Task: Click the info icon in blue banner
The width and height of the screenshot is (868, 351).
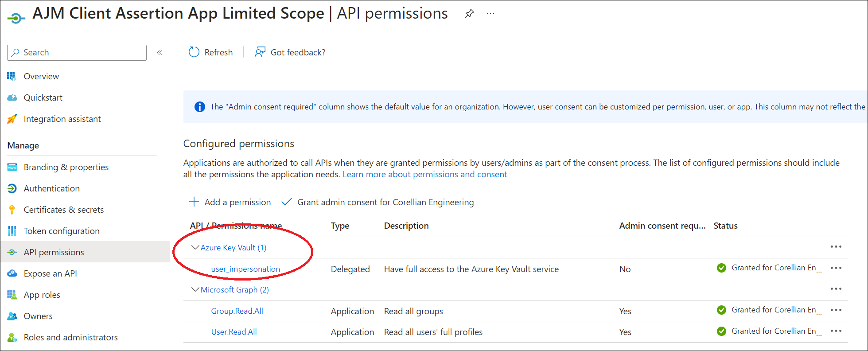Action: pyautogui.click(x=200, y=107)
